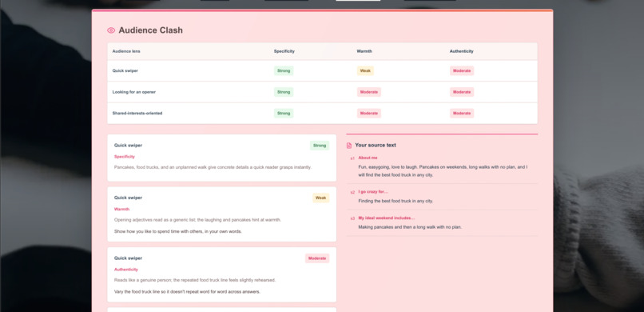The width and height of the screenshot is (644, 312).
Task: Click the Specificity column header in the table
Action: 284,51
